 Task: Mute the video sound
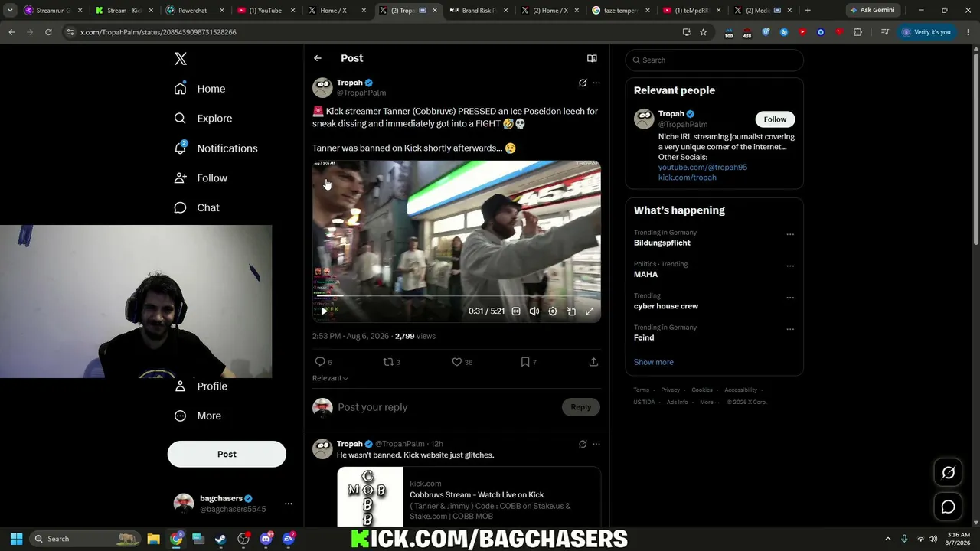click(534, 311)
